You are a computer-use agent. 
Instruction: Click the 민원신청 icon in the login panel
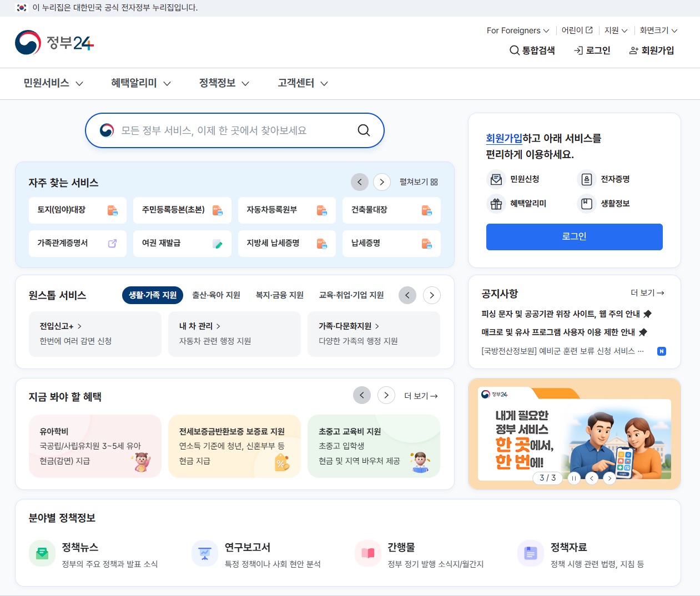coord(496,179)
